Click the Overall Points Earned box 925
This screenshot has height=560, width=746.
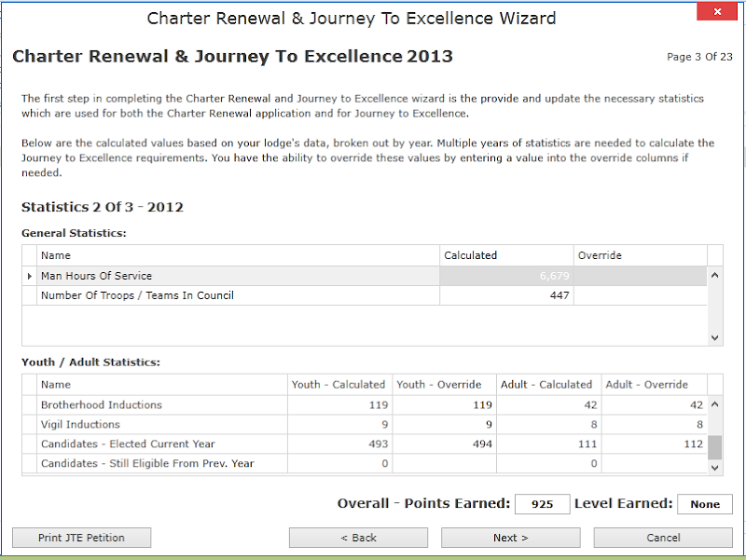543,504
